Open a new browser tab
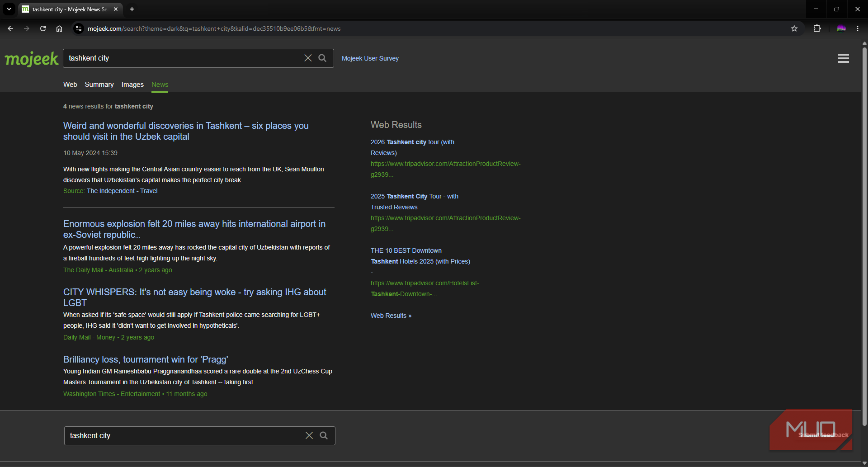 pos(132,9)
